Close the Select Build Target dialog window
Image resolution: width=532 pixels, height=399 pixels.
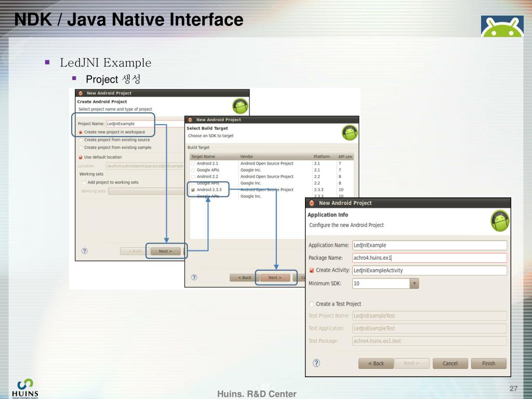pyautogui.click(x=190, y=120)
